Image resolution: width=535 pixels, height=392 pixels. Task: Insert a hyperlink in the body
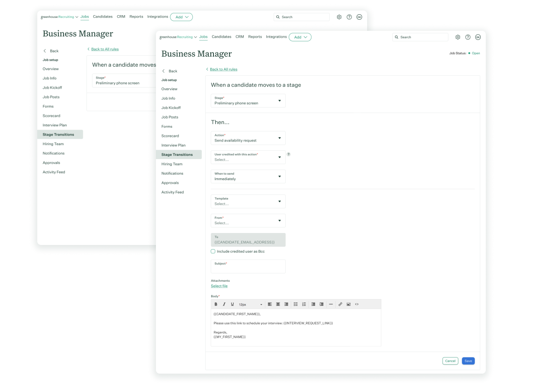340,304
